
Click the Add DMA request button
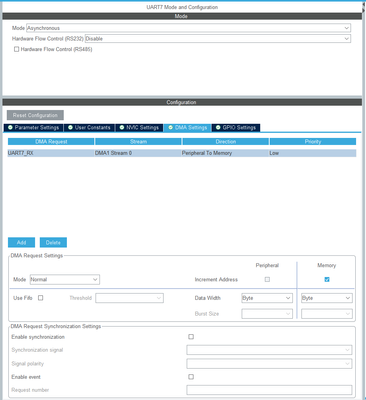tap(21, 243)
